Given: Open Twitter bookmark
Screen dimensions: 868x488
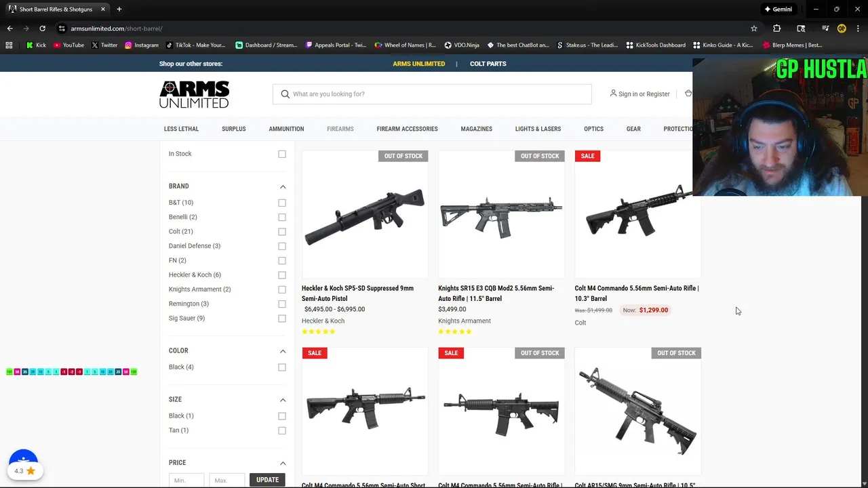Looking at the screenshot, I should (104, 45).
